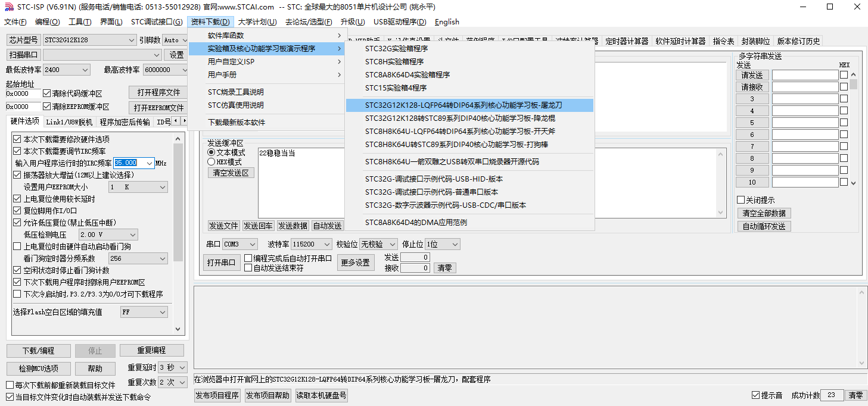
Task: Open the 软件延时计算器 tab
Action: pos(680,41)
